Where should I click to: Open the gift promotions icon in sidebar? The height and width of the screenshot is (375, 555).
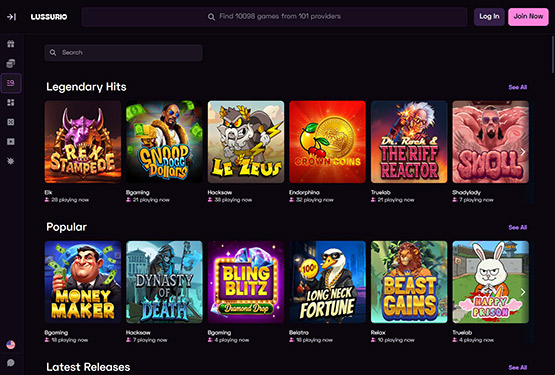tap(11, 44)
